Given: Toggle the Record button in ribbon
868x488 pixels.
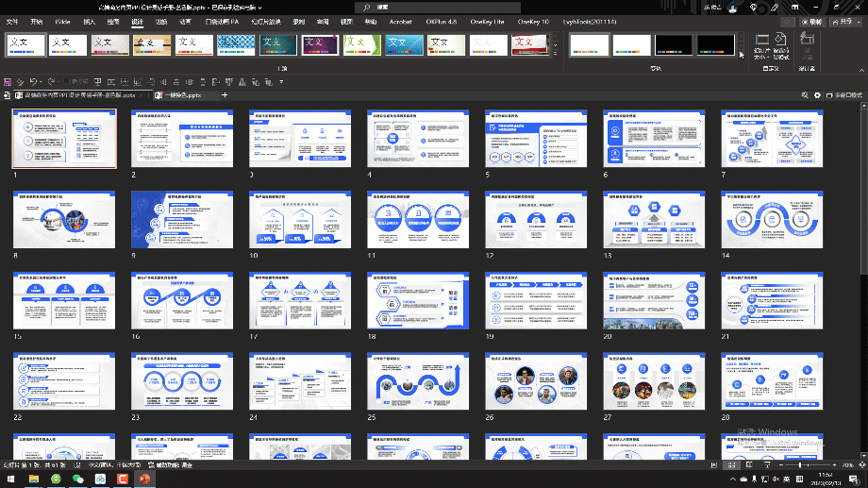Looking at the screenshot, I should (811, 22).
